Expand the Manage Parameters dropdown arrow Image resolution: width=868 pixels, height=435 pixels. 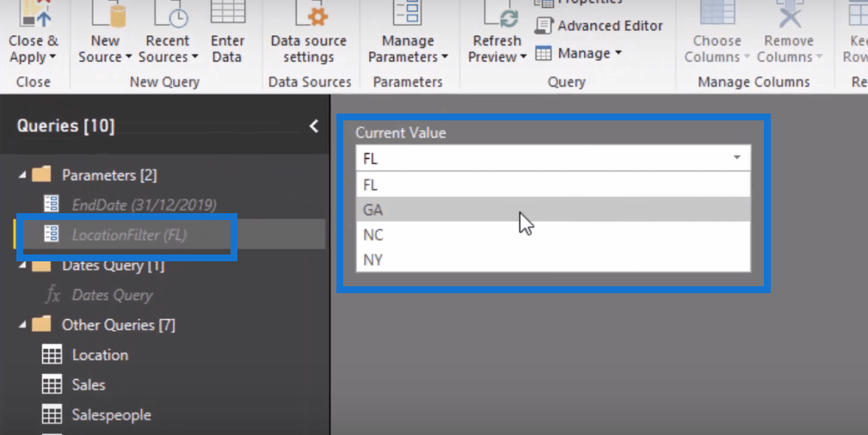coord(445,57)
